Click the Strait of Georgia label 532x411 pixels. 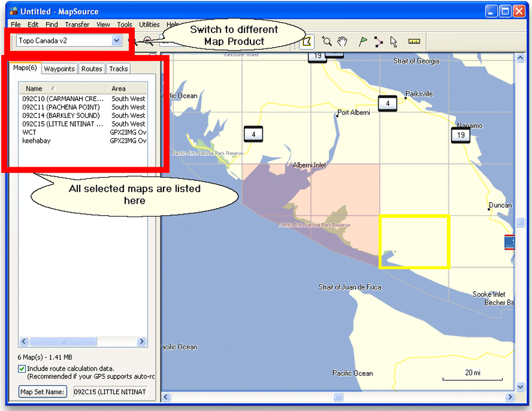point(417,61)
